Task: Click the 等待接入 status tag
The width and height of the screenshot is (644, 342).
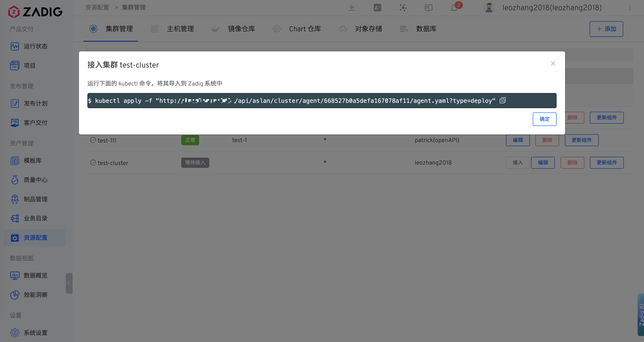Action: 195,163
